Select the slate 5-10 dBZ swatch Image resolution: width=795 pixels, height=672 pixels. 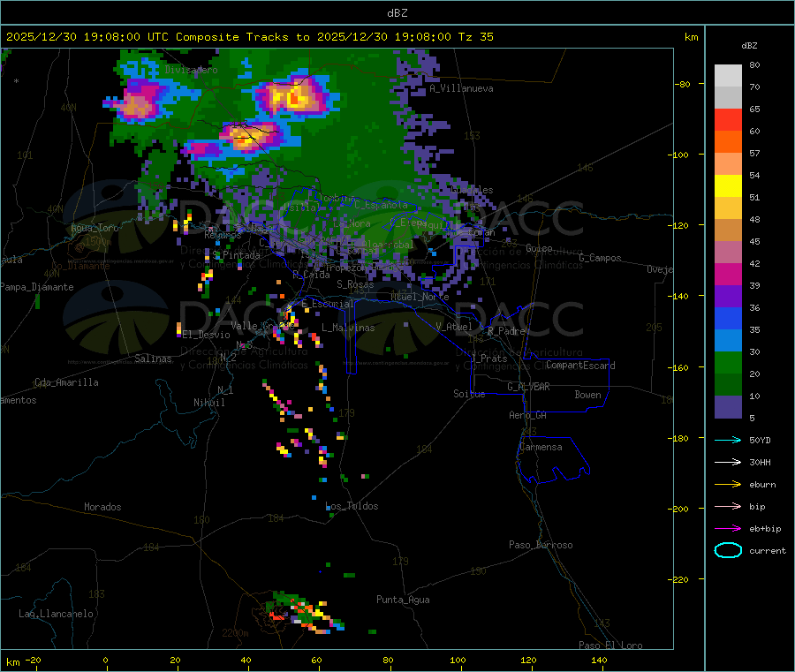click(x=728, y=407)
